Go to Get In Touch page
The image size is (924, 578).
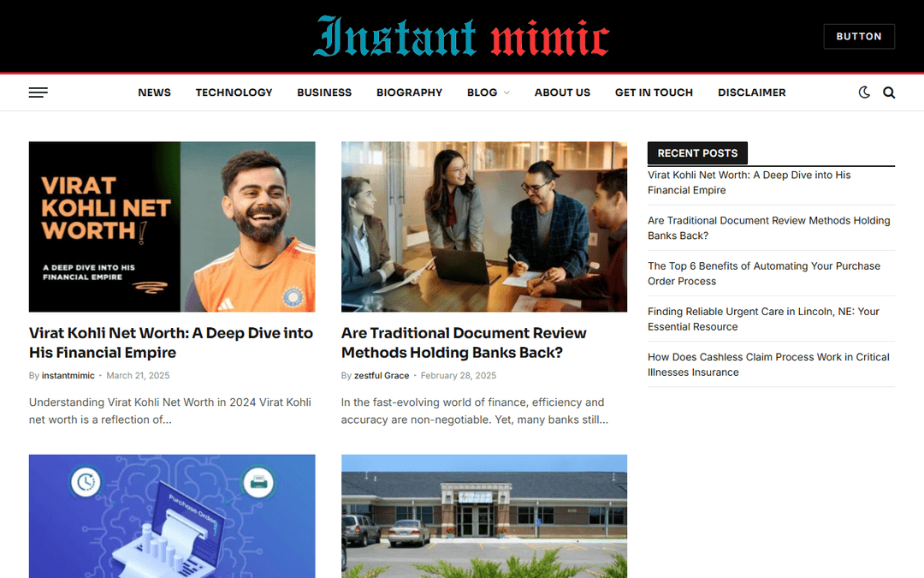pyautogui.click(x=654, y=92)
